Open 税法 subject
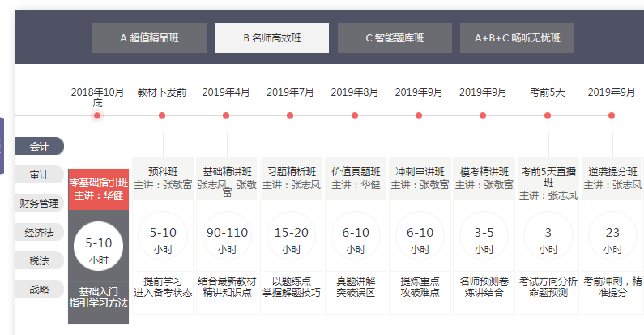 coord(39,260)
